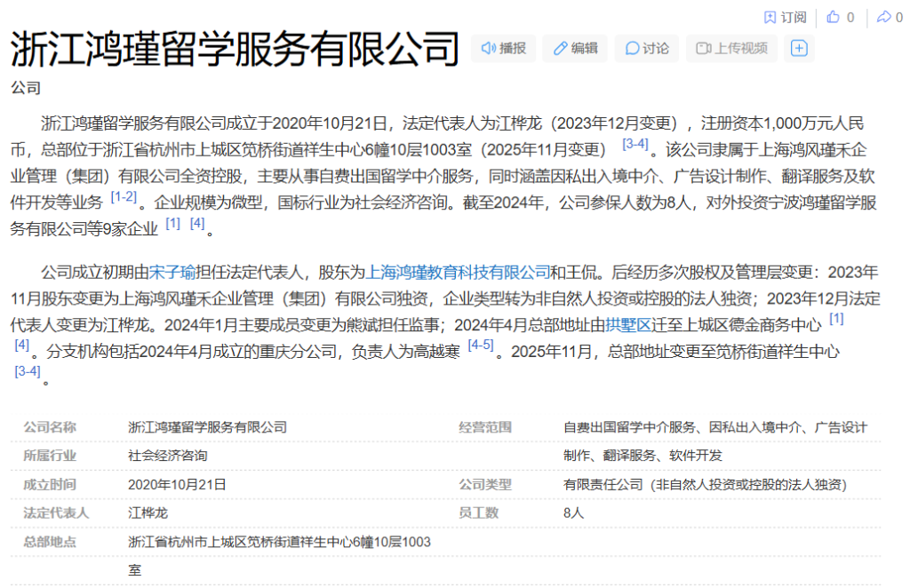The width and height of the screenshot is (910, 588).
Task: Click the plus icon beside 上传视频
Action: 799,48
